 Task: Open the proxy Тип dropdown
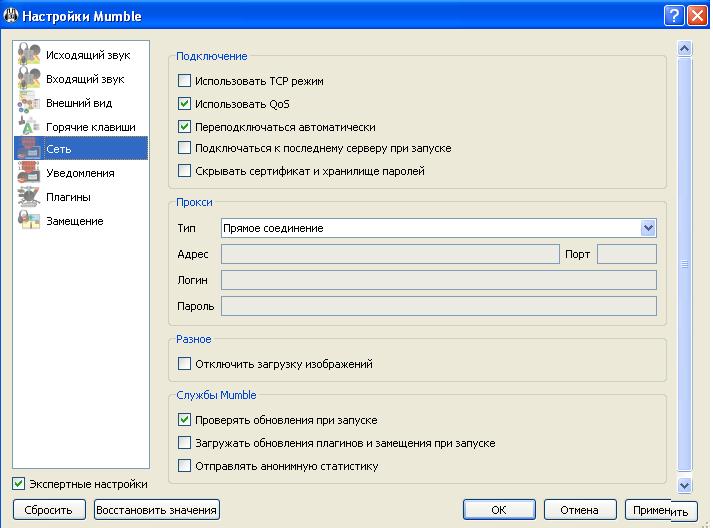648,228
